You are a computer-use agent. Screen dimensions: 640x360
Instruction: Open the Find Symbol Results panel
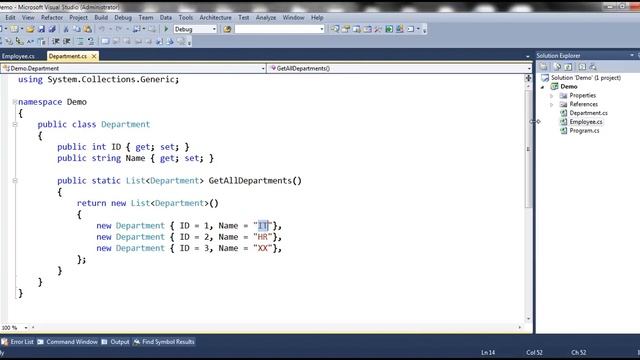[x=164, y=342]
